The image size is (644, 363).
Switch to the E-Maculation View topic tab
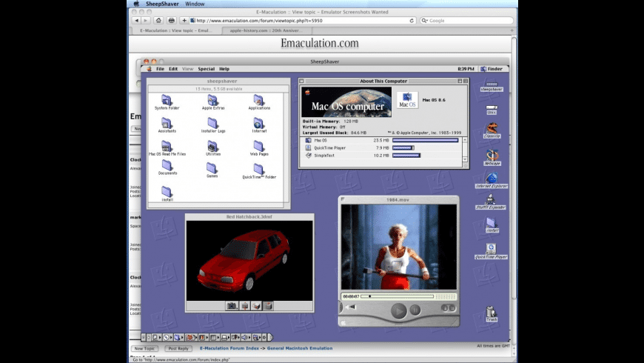175,30
